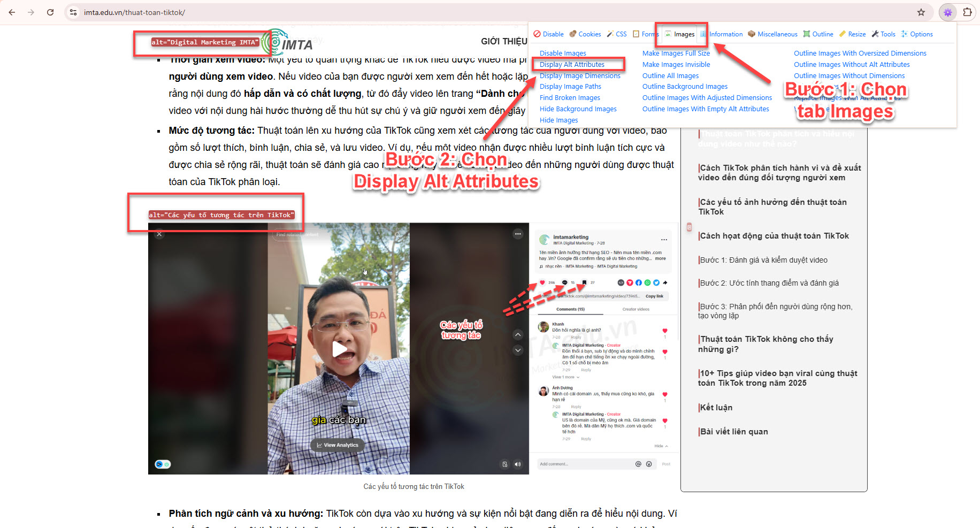
Task: Switch to the Outline tab
Action: (818, 34)
